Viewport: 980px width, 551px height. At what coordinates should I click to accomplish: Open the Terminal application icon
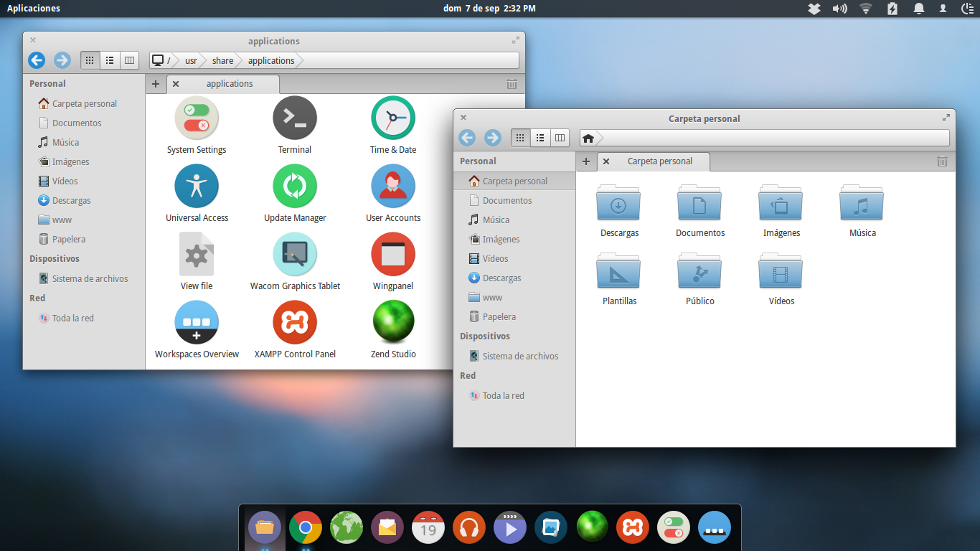(295, 118)
